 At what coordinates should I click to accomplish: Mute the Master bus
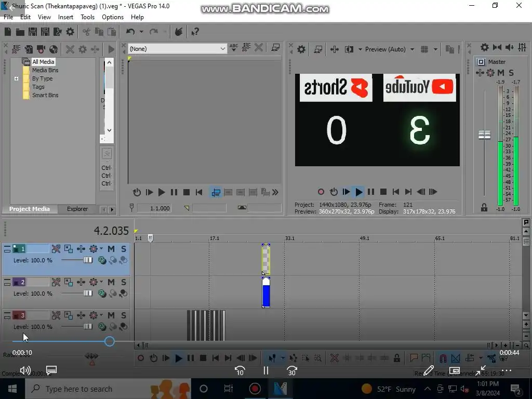click(501, 73)
